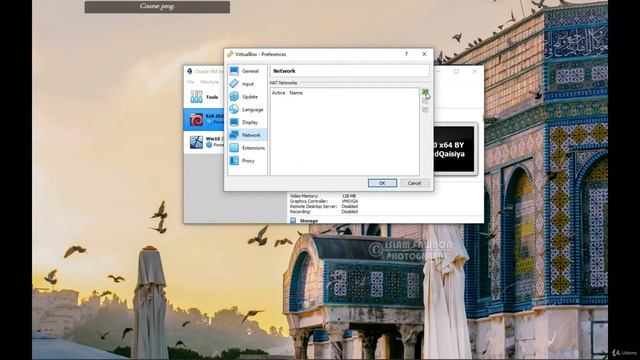Viewport: 640px width, 360px height.
Task: Open Storage section in VM details
Action: pyautogui.click(x=309, y=221)
